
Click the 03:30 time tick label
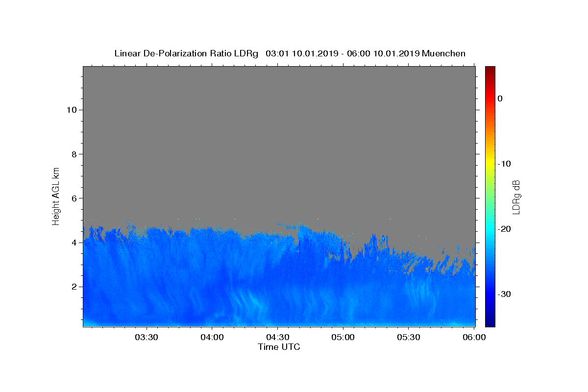pyautogui.click(x=147, y=338)
